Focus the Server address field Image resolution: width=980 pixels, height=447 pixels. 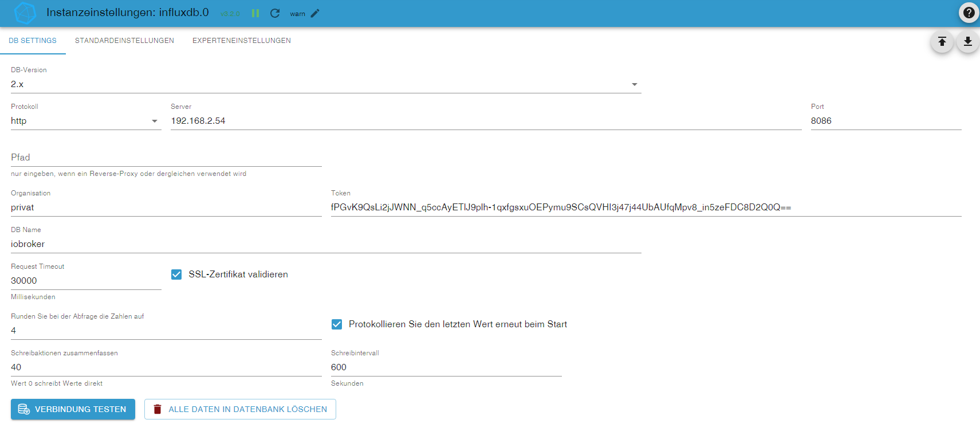pos(486,121)
